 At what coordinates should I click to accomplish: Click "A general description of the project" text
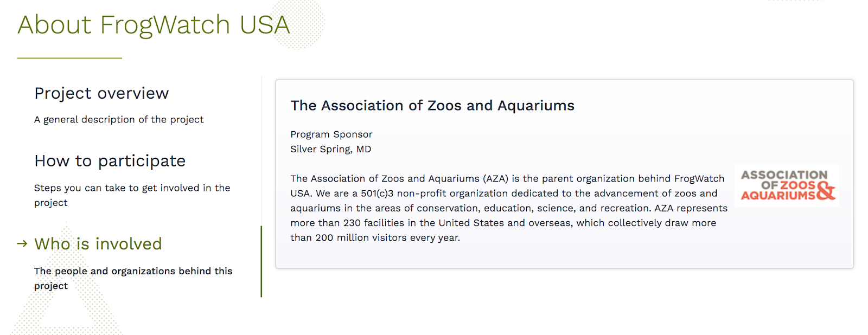coord(119,119)
